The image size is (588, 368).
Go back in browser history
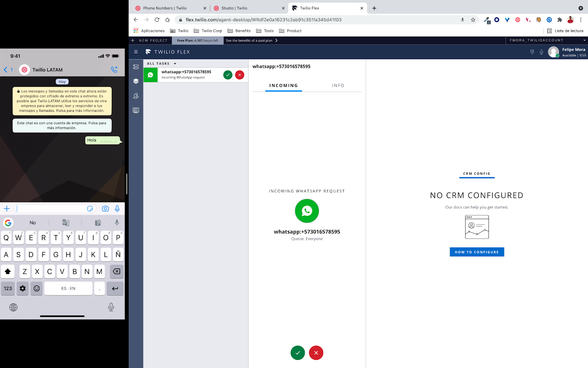[136, 20]
